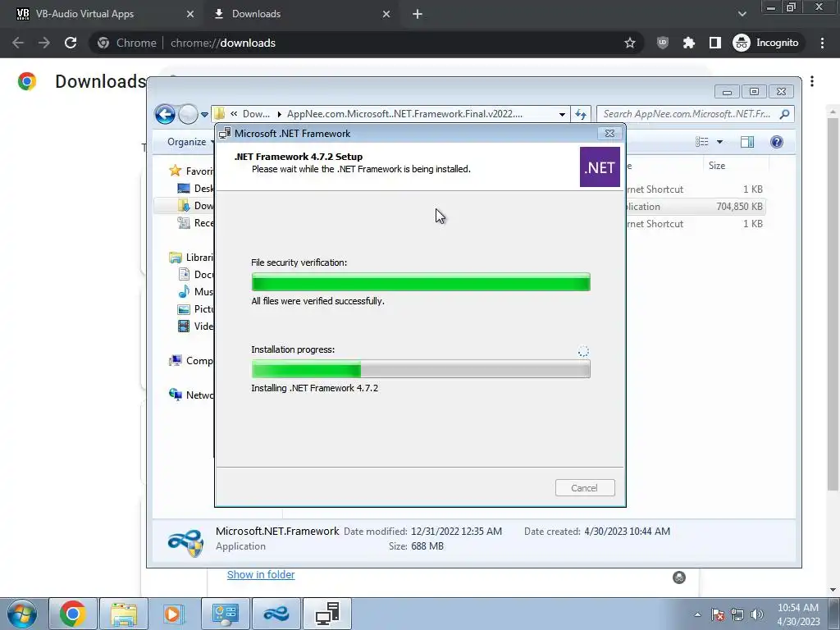Select Videos library in navigation pane

click(x=195, y=326)
